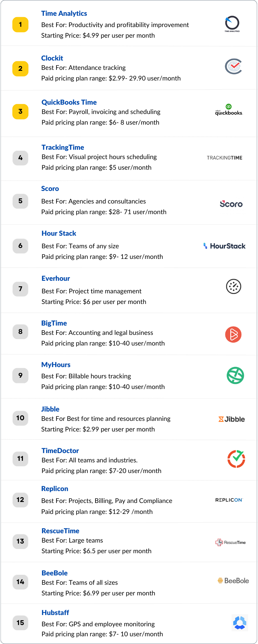Select 'Best For: All teams and industries.'
The image size is (258, 644).
[90, 460]
